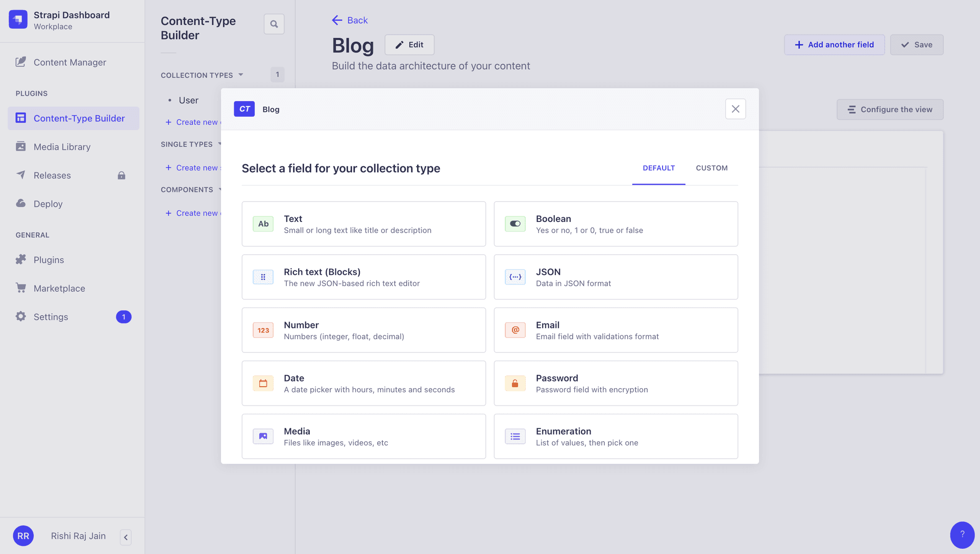980x554 pixels.
Task: Choose the Email field @ icon
Action: pyautogui.click(x=515, y=330)
